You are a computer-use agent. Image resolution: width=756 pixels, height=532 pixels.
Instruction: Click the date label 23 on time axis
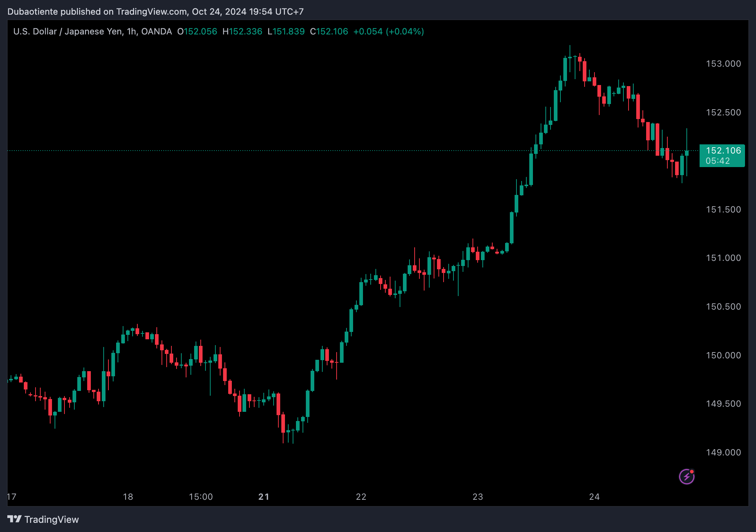coord(478,497)
